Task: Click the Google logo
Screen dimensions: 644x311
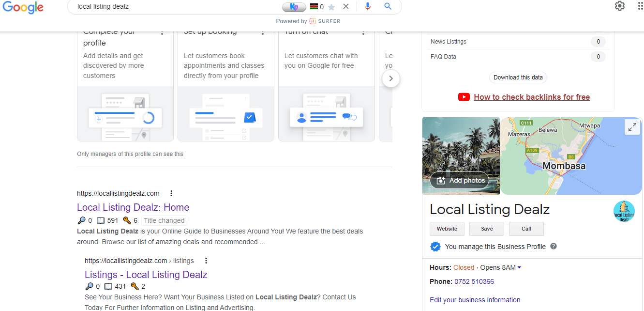Action: pos(23,8)
